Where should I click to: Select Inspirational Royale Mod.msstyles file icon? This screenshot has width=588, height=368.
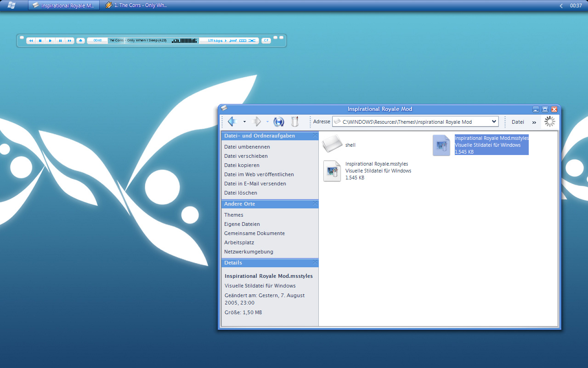pyautogui.click(x=441, y=145)
